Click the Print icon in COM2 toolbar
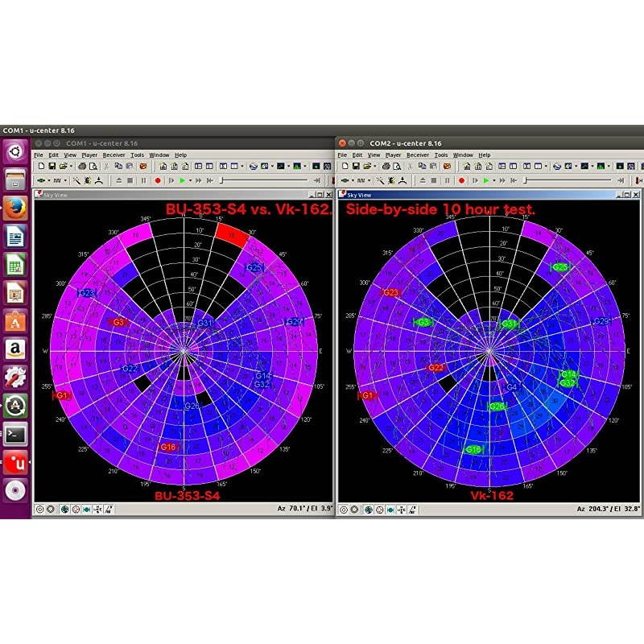 coord(386,166)
